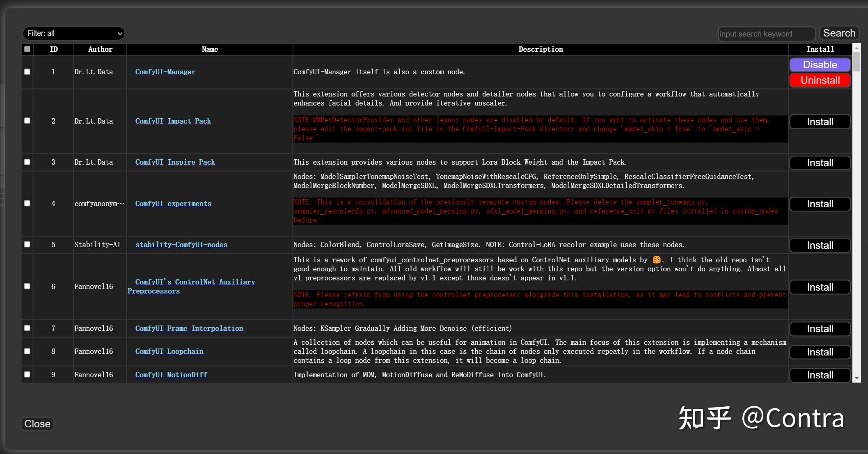Screen dimensions: 868x454
Task: Click the scrollbar down arrow
Action: pyautogui.click(x=857, y=378)
